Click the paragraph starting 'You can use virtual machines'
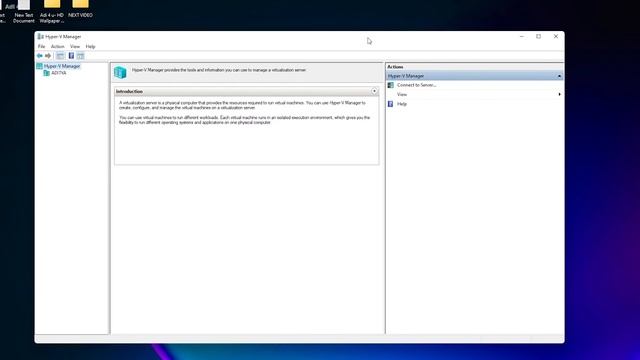Image resolution: width=640 pixels, height=360 pixels. (x=244, y=120)
